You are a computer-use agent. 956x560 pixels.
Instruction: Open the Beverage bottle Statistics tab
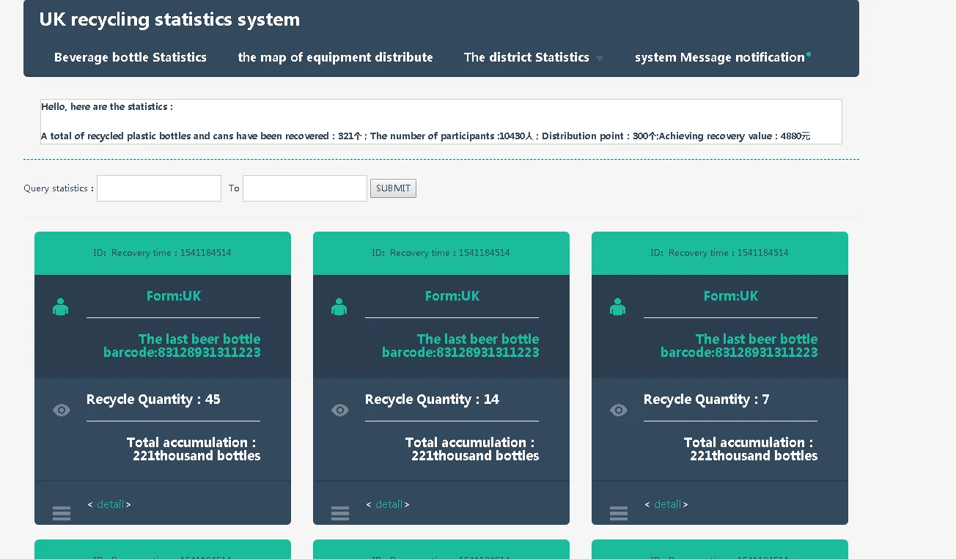coord(130,57)
